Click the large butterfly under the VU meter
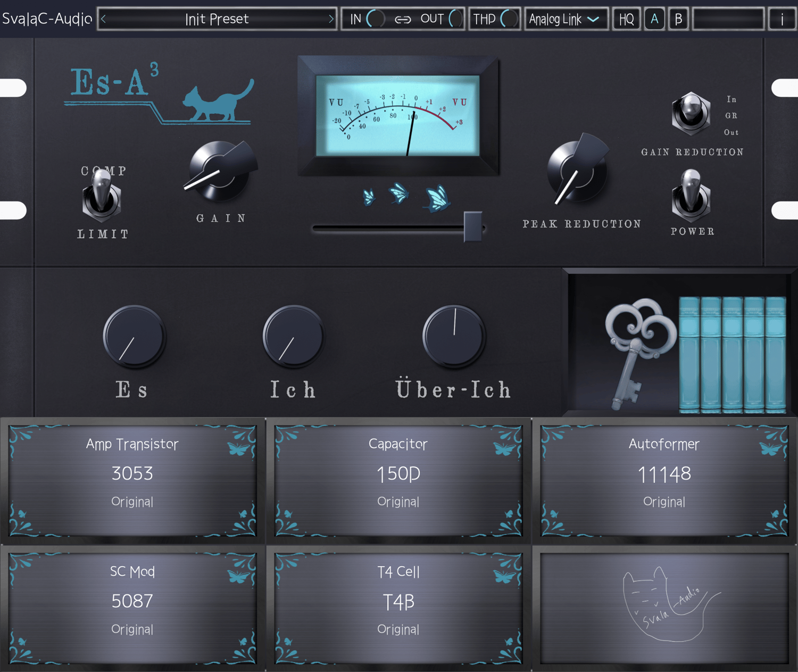 pos(437,198)
